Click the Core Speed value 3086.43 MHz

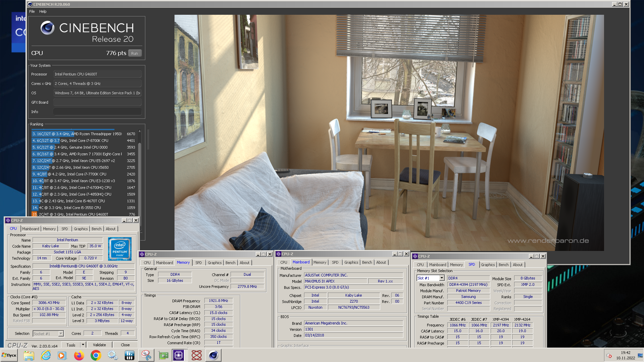click(49, 303)
